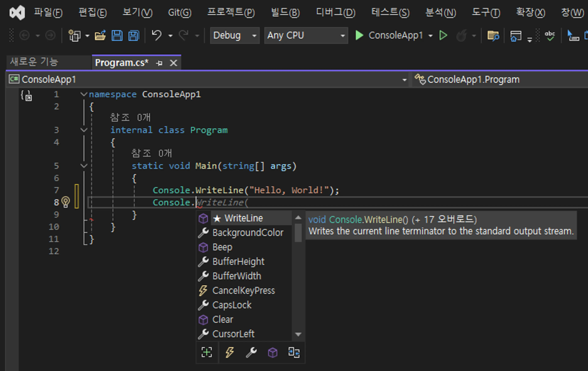Click the browser window preview toolbar icon
This screenshot has height=371, width=588.
(x=516, y=36)
